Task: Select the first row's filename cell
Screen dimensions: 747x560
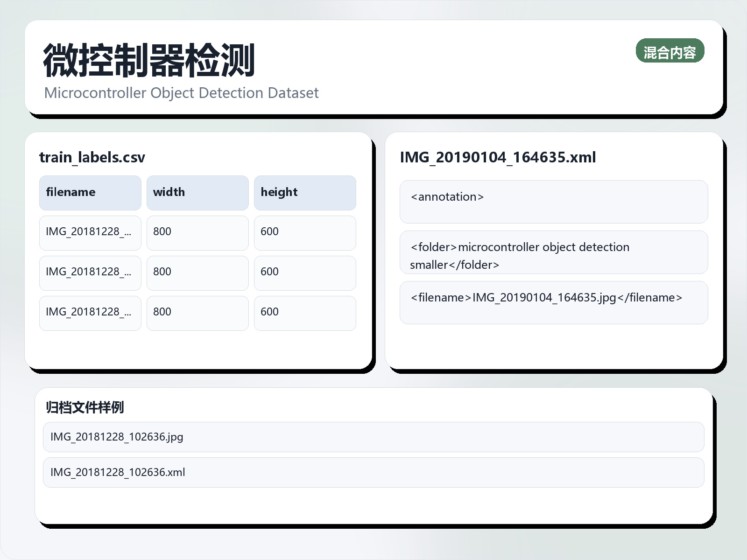Action: click(90, 232)
